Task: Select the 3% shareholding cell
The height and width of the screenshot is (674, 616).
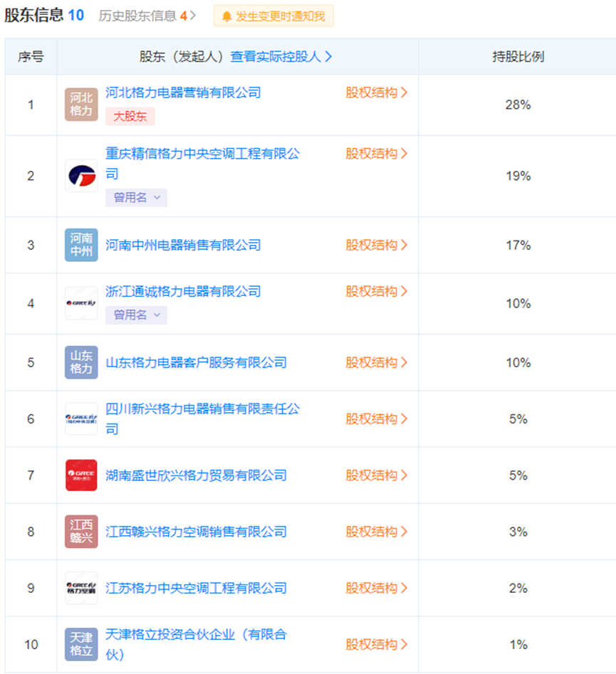Action: coord(518,531)
